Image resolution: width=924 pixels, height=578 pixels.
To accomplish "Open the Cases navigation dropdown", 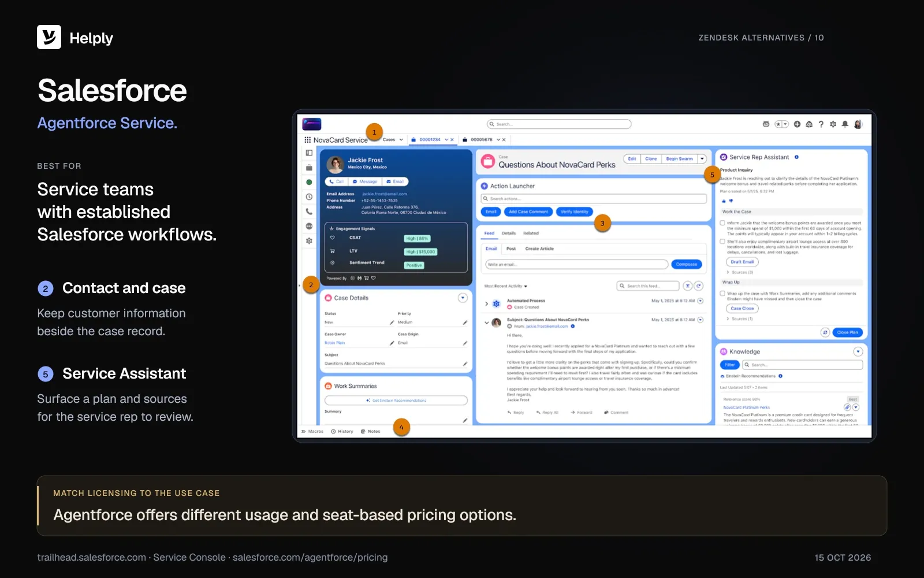I will coord(401,140).
